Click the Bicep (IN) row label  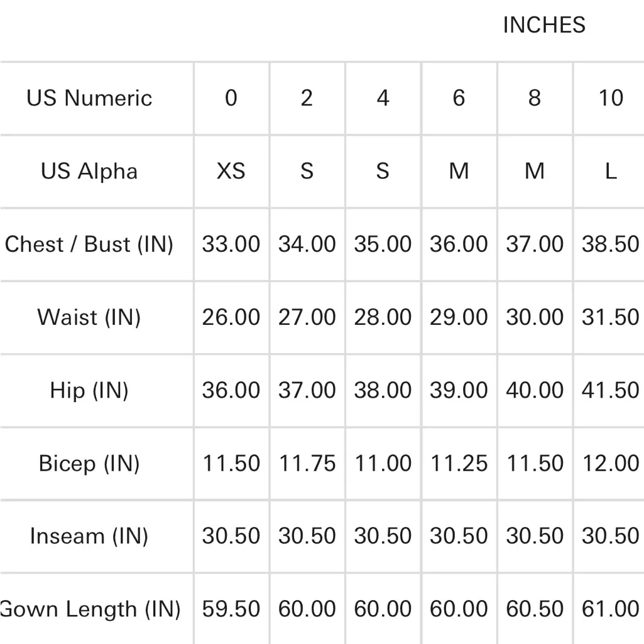(89, 463)
